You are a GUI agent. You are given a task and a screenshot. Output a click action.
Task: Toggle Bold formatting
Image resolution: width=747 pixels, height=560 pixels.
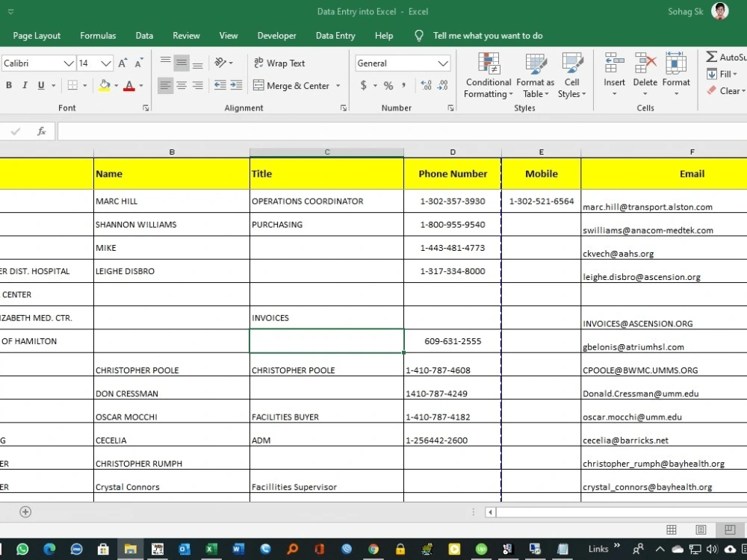point(8,85)
